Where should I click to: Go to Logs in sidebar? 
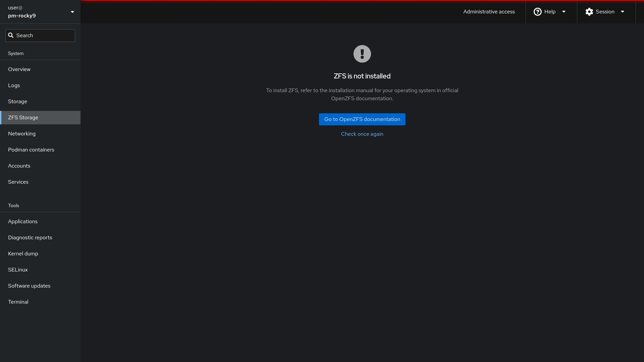40,85
